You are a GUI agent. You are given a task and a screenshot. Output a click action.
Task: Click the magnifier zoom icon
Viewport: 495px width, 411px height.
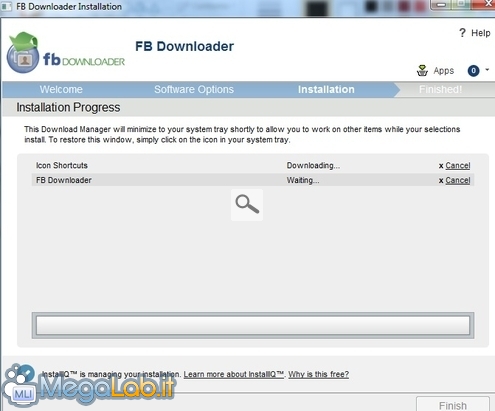click(x=247, y=204)
